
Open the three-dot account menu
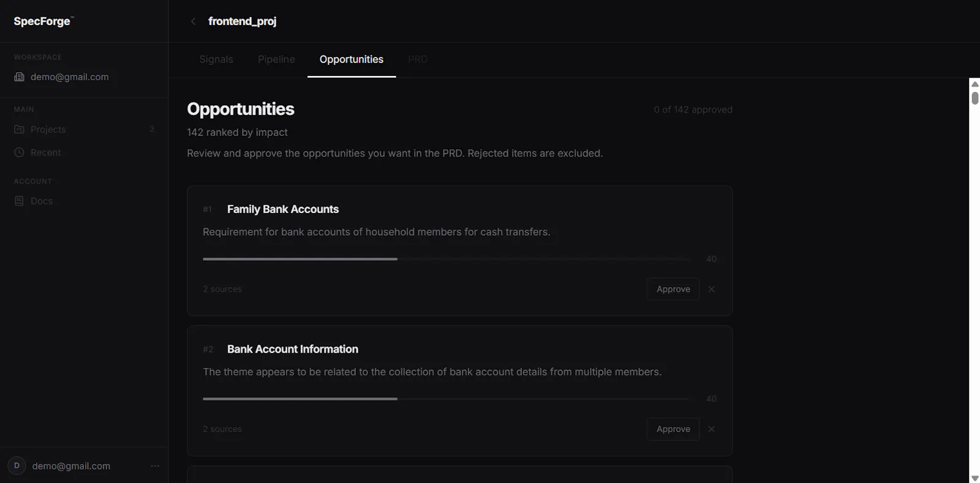click(x=155, y=466)
